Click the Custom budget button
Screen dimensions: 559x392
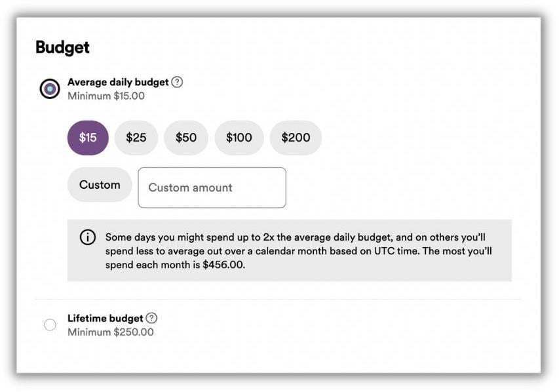click(x=100, y=185)
